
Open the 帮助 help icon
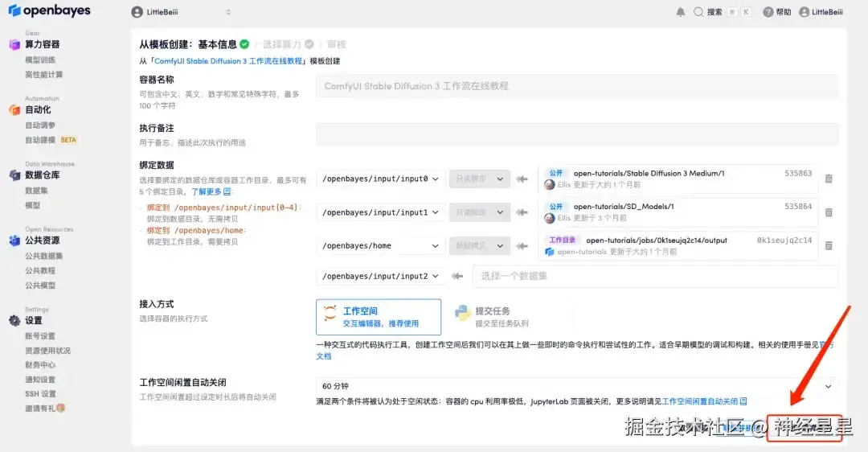[x=768, y=12]
